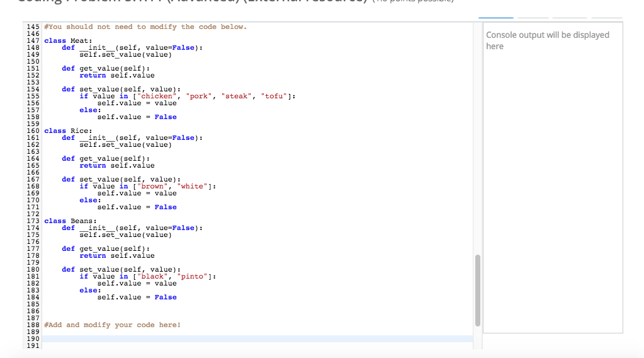Click the '#Add and modify your code here!' comment
The height and width of the screenshot is (358, 644).
113,325
